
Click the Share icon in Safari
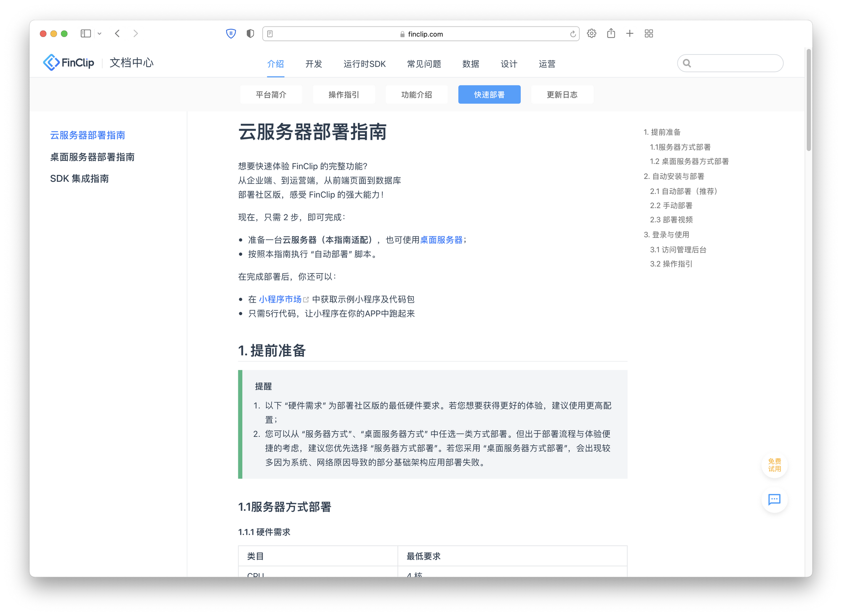point(611,33)
